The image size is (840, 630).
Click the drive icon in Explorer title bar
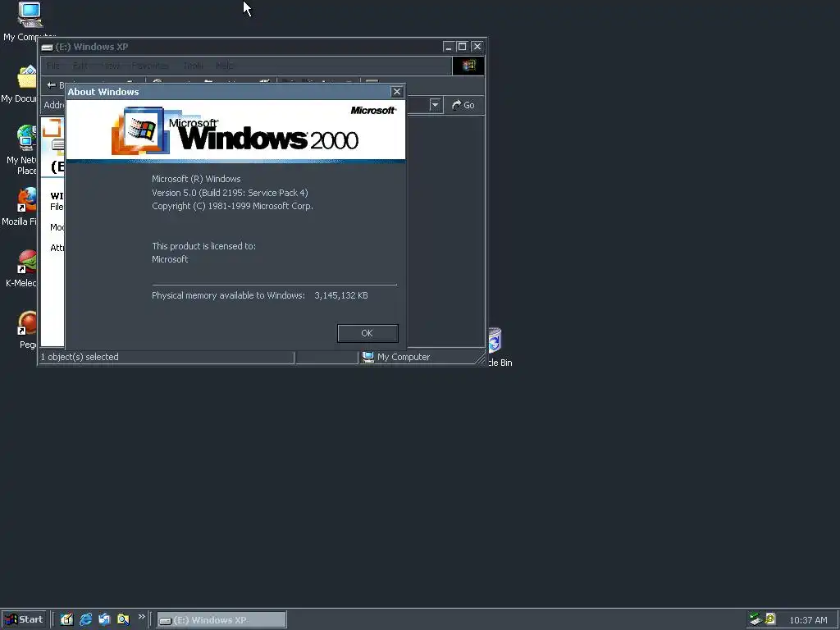click(x=47, y=47)
